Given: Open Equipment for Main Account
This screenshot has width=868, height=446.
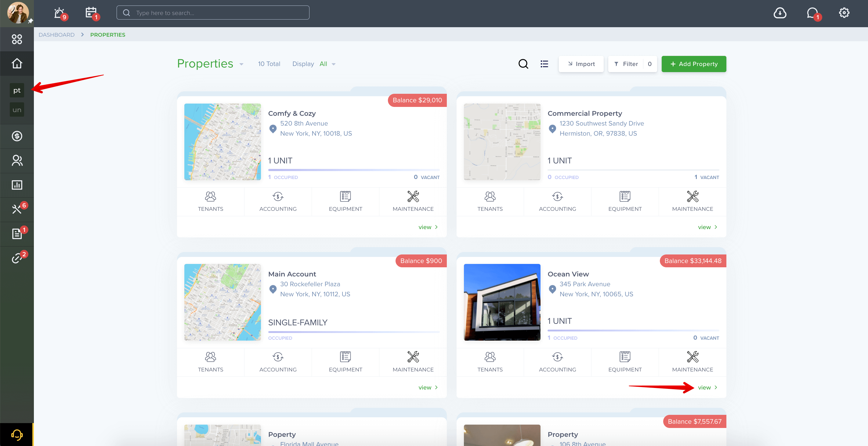Looking at the screenshot, I should (345, 362).
